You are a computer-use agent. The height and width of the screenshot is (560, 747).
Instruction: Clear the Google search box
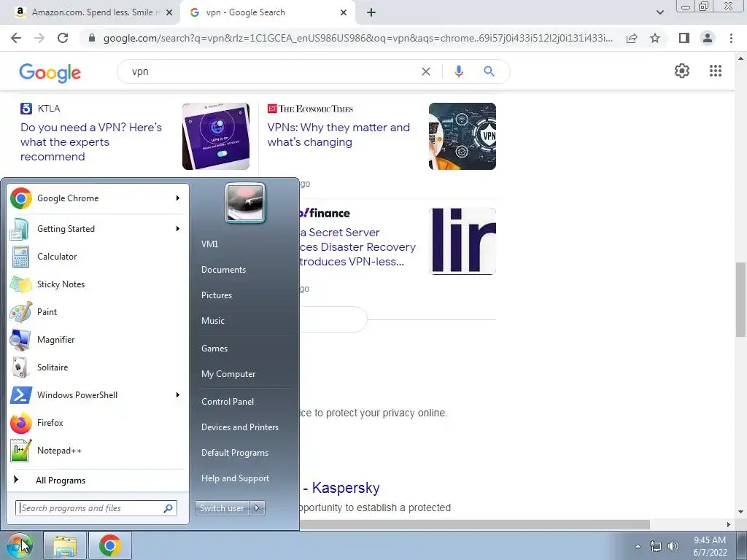[426, 71]
